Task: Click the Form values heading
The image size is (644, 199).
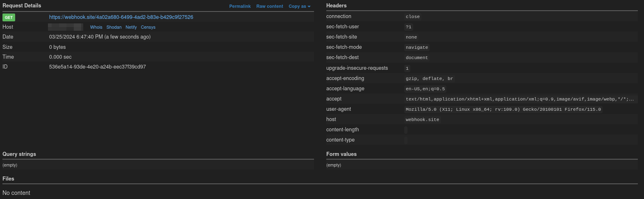Action: 341,154
